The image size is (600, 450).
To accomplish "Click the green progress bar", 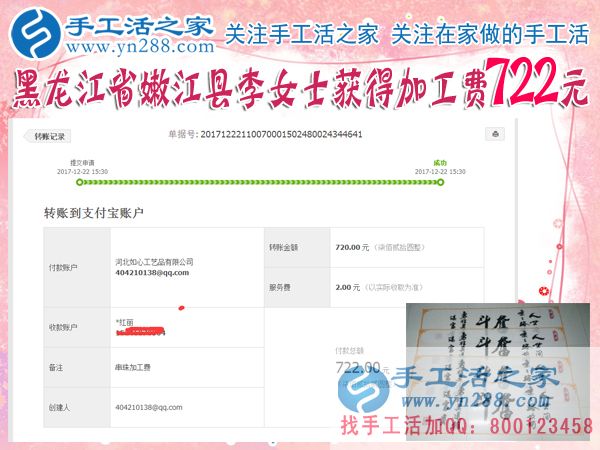I will coord(260,182).
